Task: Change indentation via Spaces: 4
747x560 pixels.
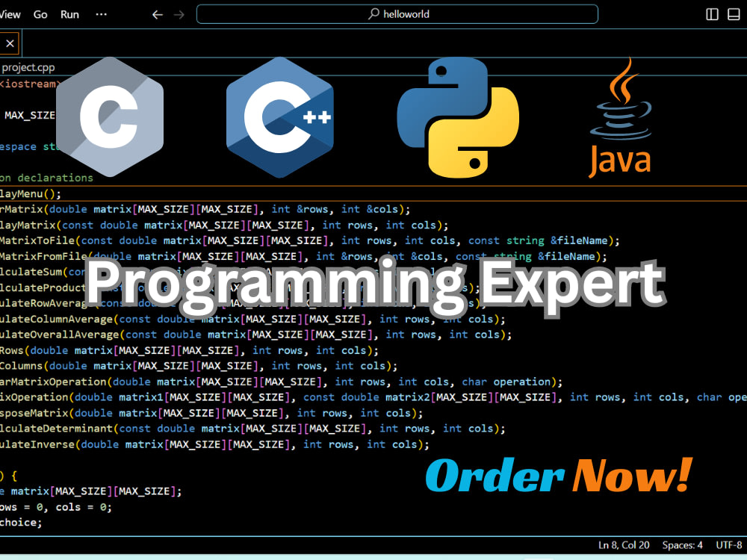Action: tap(682, 545)
